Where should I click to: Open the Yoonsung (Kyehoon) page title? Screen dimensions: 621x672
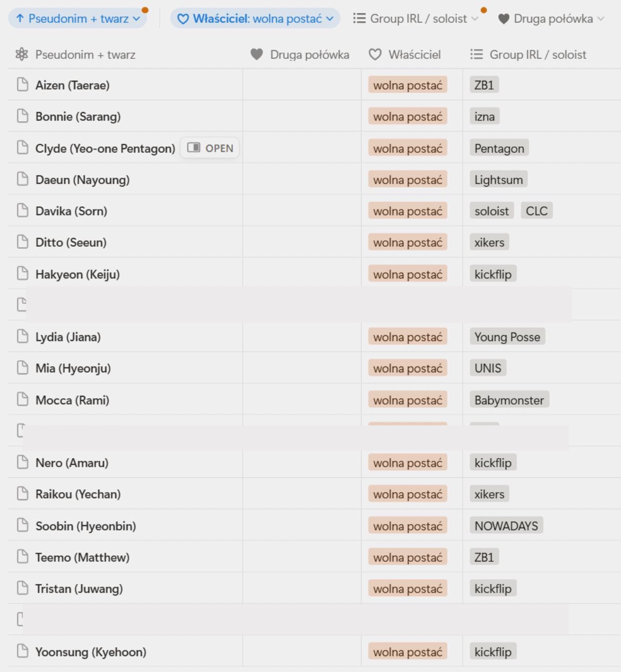click(91, 652)
